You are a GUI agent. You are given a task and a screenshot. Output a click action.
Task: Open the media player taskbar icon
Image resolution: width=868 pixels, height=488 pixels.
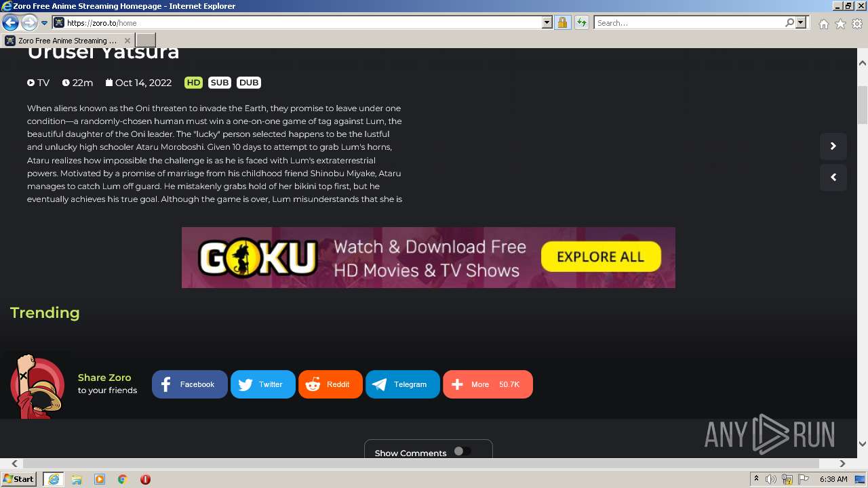[x=100, y=479]
